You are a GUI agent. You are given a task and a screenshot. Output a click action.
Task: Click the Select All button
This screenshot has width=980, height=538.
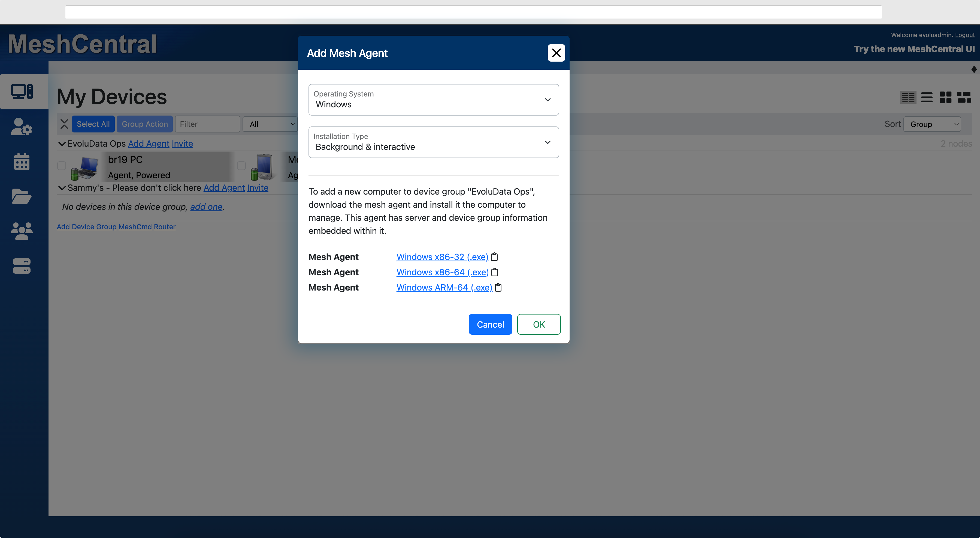click(x=93, y=124)
